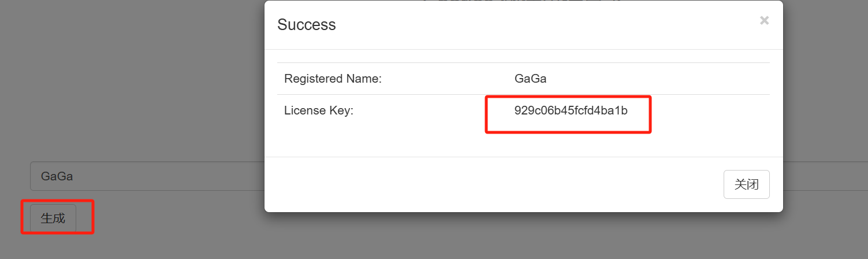Click the 关闭 button in the dialog footer
This screenshot has height=259, width=868.
[746, 184]
